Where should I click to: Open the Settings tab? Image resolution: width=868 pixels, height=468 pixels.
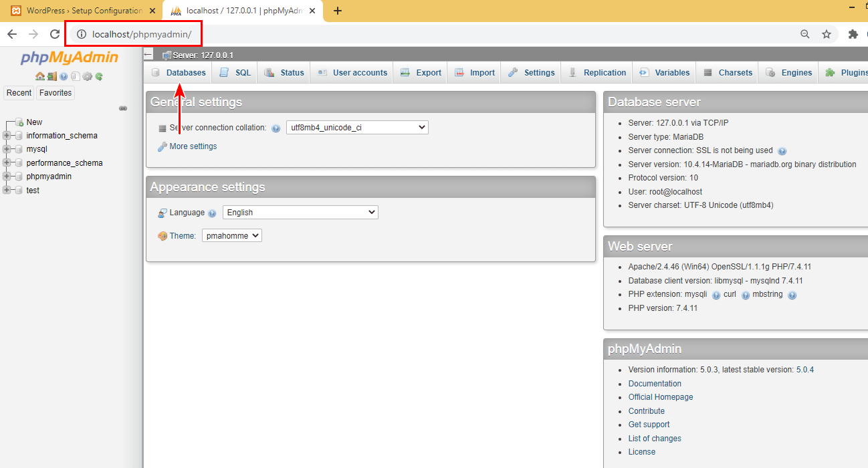click(532, 73)
